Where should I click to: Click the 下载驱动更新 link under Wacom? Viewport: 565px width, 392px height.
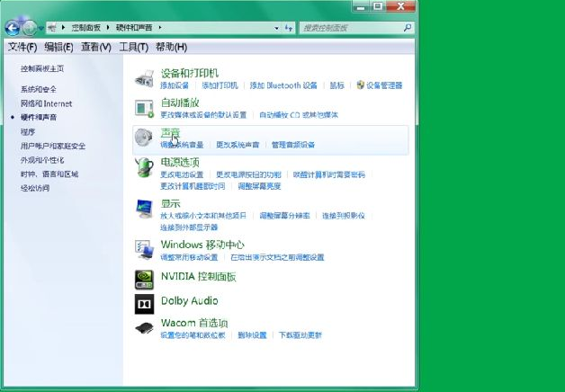(x=300, y=335)
